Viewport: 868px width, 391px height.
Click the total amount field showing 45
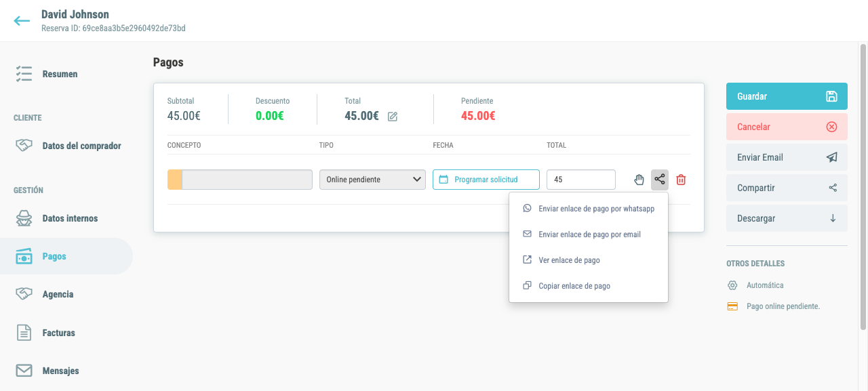(581, 180)
